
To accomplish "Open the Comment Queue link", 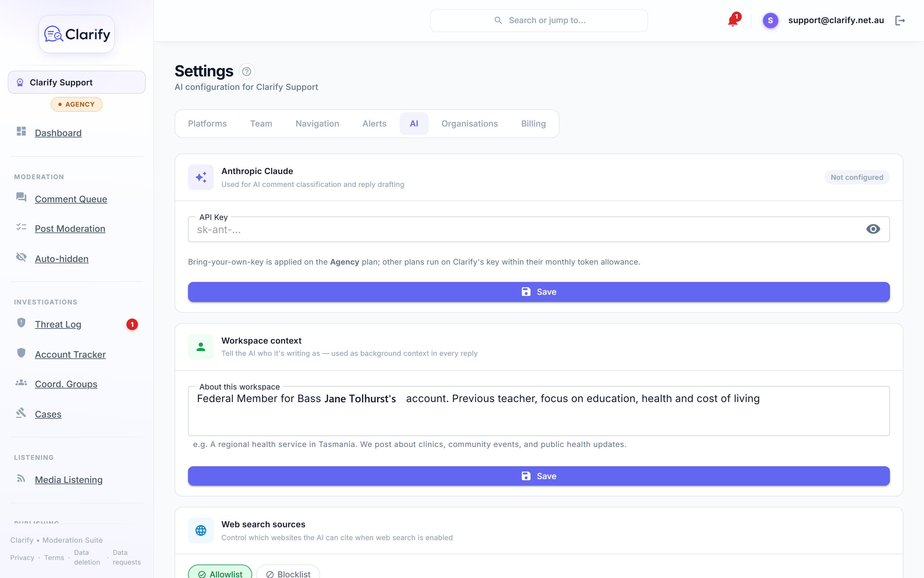I will coord(71,199).
